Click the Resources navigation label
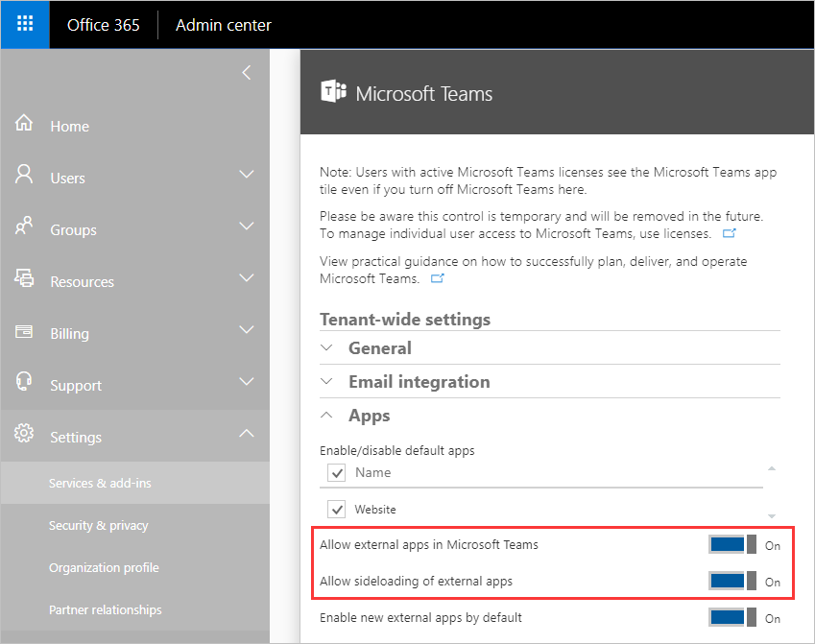Viewport: 815px width, 644px height. (x=83, y=282)
